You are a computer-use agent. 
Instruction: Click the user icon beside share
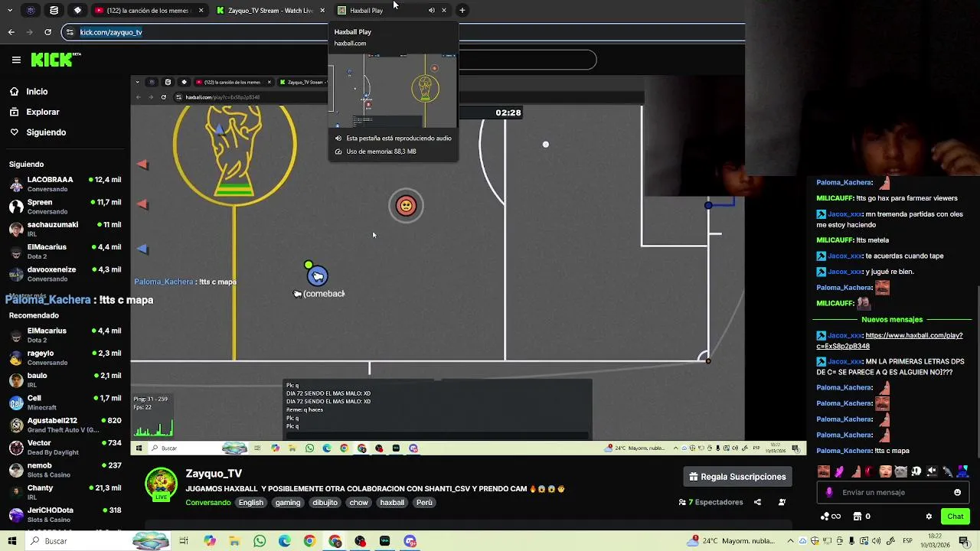[782, 502]
